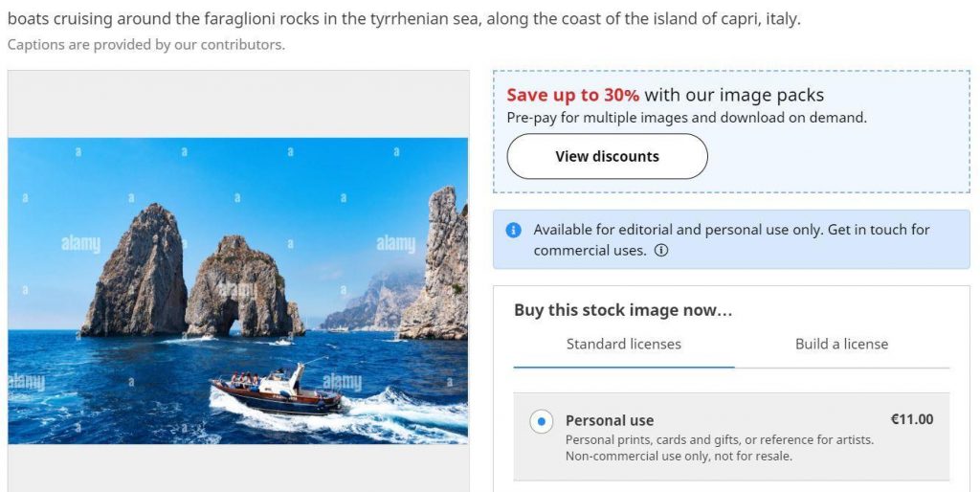The height and width of the screenshot is (492, 980).
Task: Open the Build a license tab
Action: 841,345
